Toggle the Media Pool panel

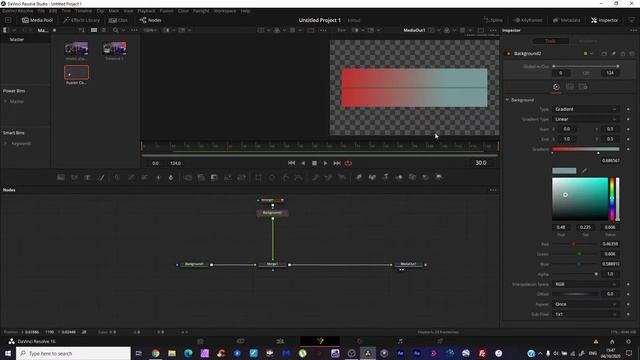coord(37,20)
